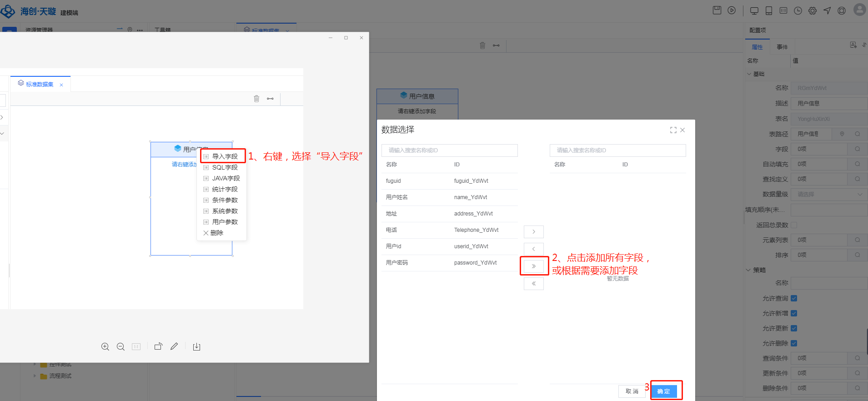
Task: Toggle the 允许新增 checkbox
Action: pyautogui.click(x=794, y=313)
